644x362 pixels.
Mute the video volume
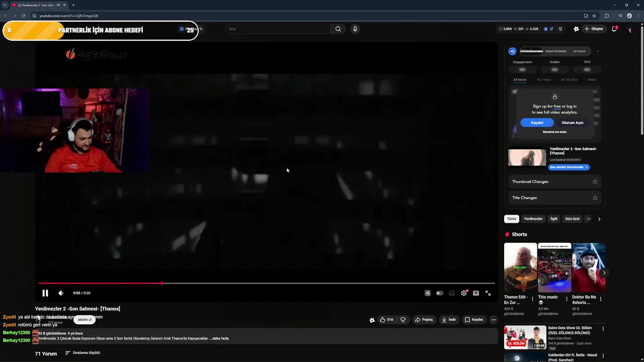[61, 293]
